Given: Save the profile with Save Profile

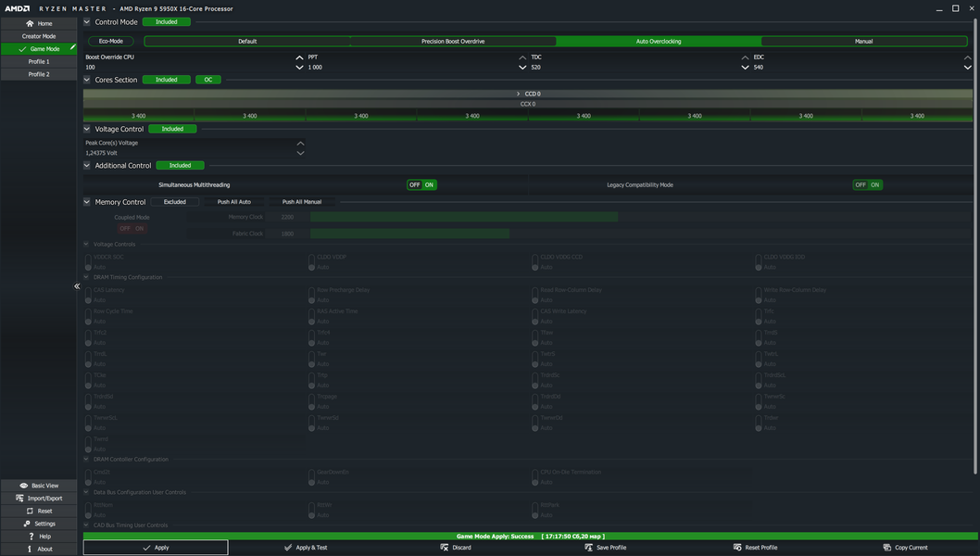Looking at the screenshot, I should click(x=605, y=548).
